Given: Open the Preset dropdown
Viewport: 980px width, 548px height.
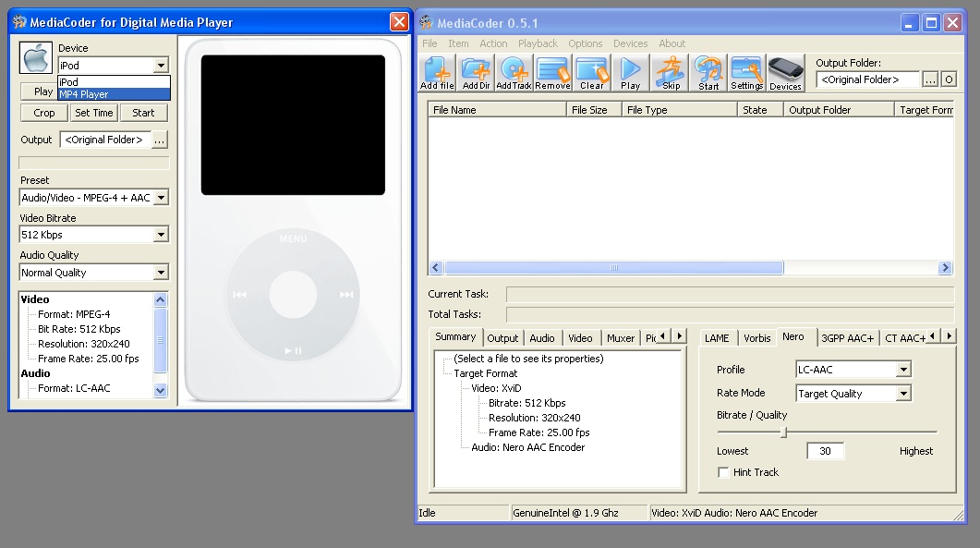Looking at the screenshot, I should 161,198.
